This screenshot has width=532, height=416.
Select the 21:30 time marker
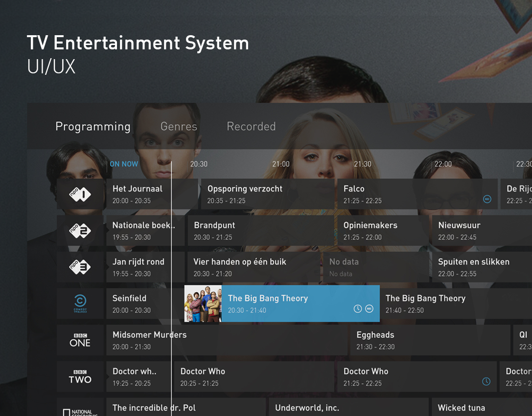(x=363, y=164)
